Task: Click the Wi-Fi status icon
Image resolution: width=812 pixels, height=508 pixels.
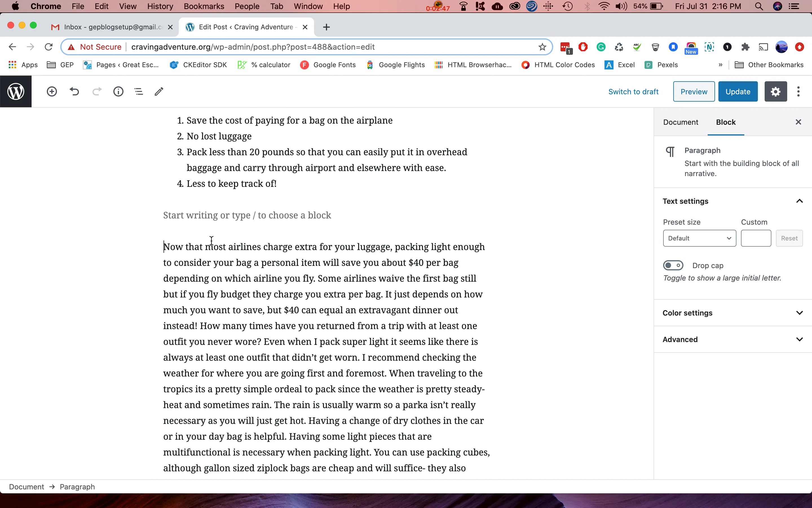Action: coord(604,6)
